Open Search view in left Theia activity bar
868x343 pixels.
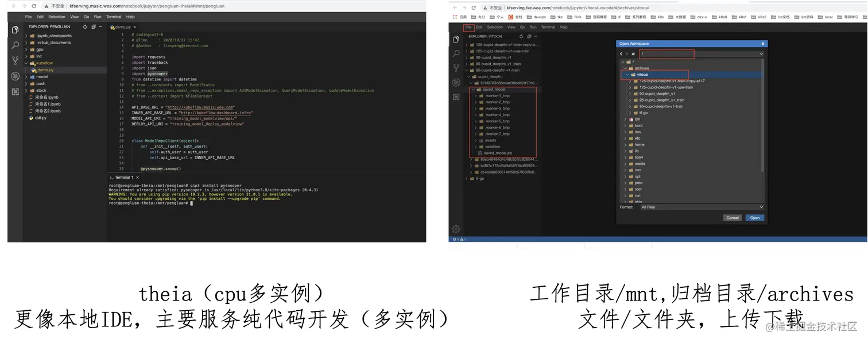coord(15,45)
